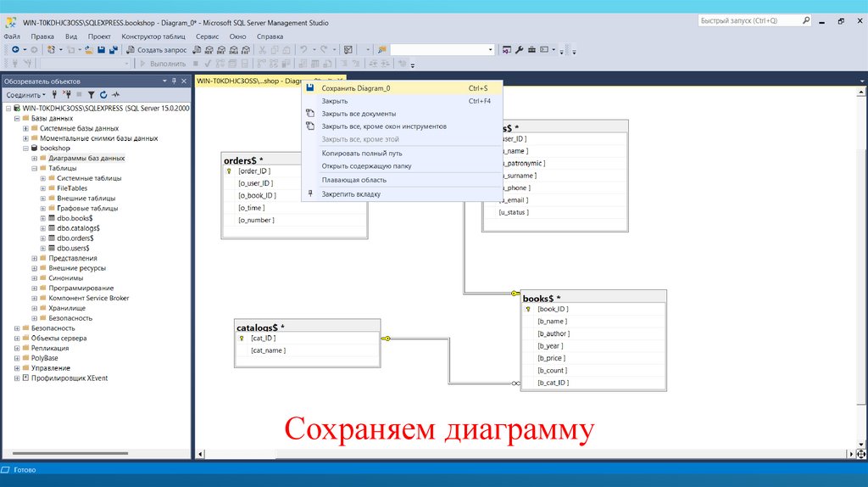Click the primary key icon beside order_ID

[x=229, y=171]
